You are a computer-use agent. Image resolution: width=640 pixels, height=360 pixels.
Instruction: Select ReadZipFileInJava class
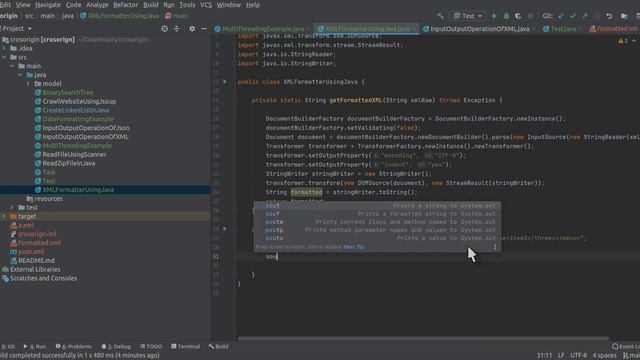coord(69,163)
